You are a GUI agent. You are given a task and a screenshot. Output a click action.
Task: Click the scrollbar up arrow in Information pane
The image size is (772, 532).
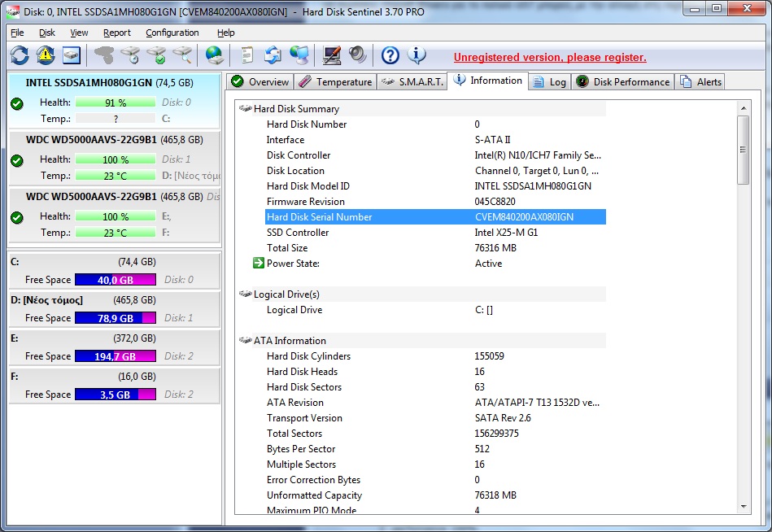pyautogui.click(x=744, y=108)
